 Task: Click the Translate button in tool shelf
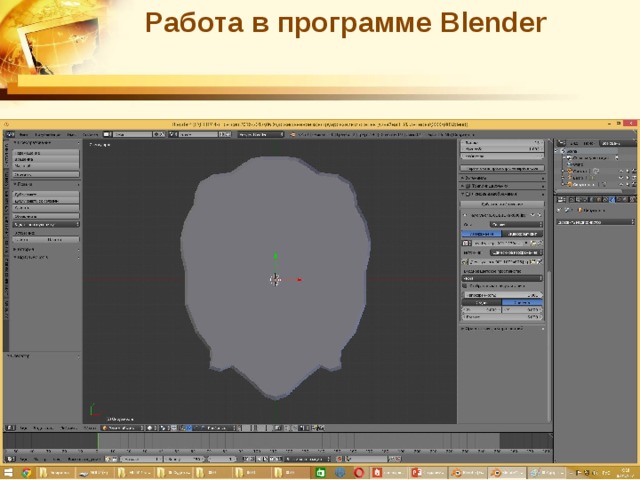click(46, 153)
